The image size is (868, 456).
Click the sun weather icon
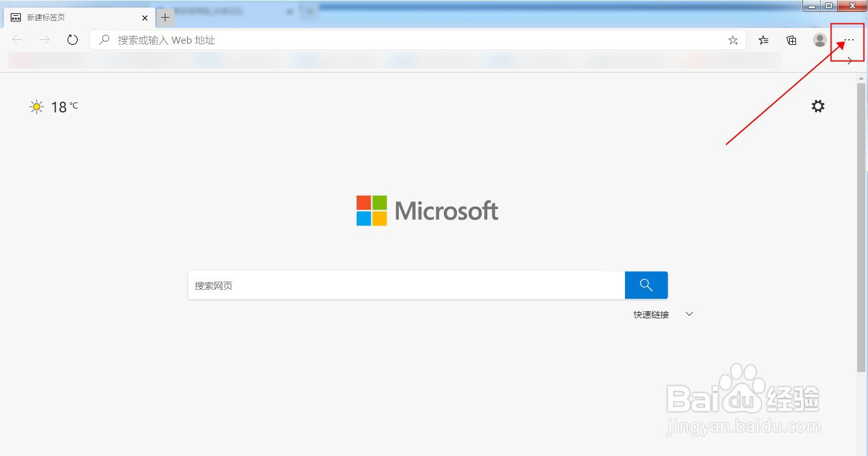click(x=37, y=107)
